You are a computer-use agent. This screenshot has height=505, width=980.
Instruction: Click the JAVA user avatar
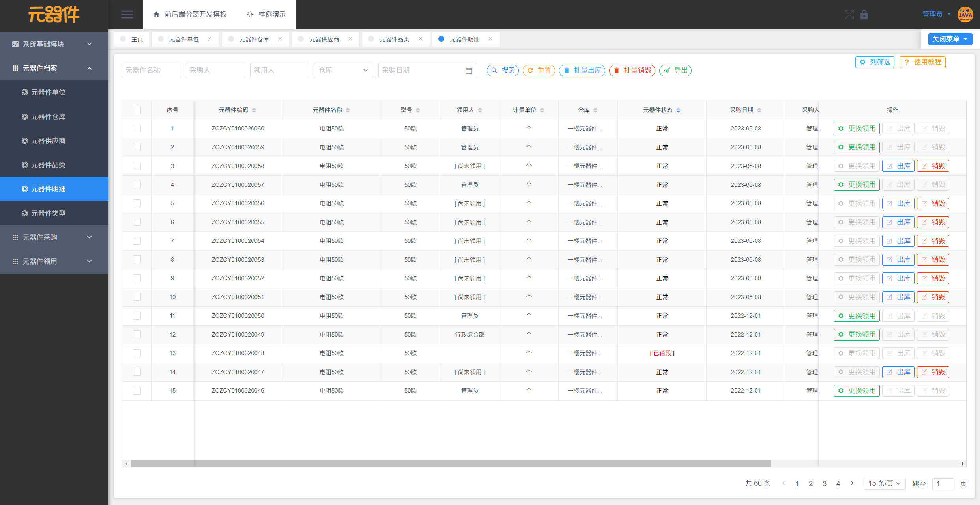(965, 15)
